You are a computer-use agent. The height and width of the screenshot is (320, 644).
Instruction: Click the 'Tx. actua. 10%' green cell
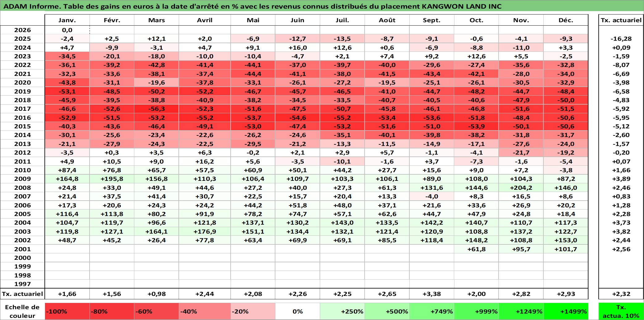621,311
